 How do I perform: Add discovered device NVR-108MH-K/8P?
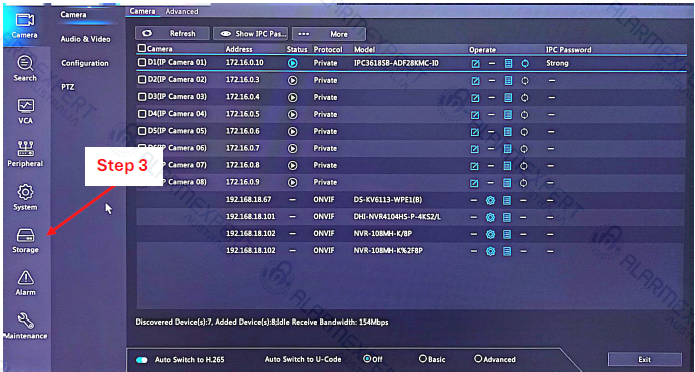tap(490, 234)
